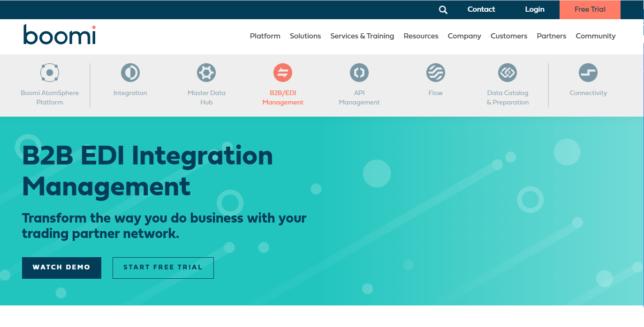Open Master Data Hub via its icon
The height and width of the screenshot is (327, 644).
click(x=206, y=73)
